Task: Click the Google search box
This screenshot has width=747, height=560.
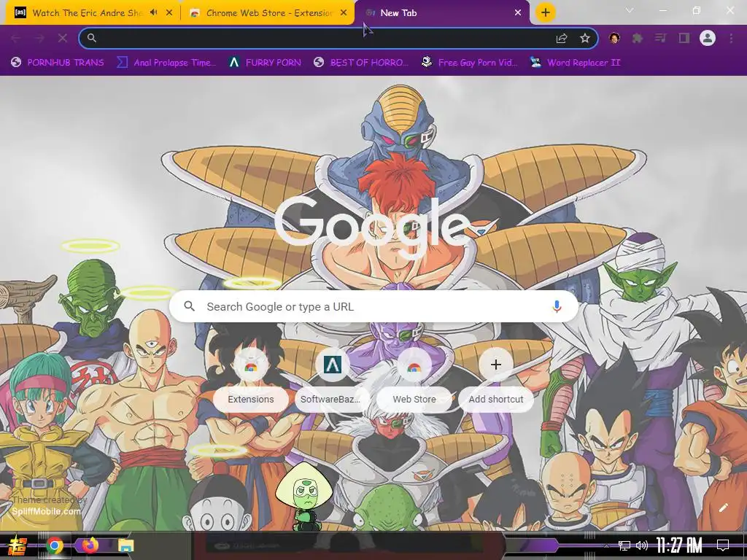Action: [373, 307]
